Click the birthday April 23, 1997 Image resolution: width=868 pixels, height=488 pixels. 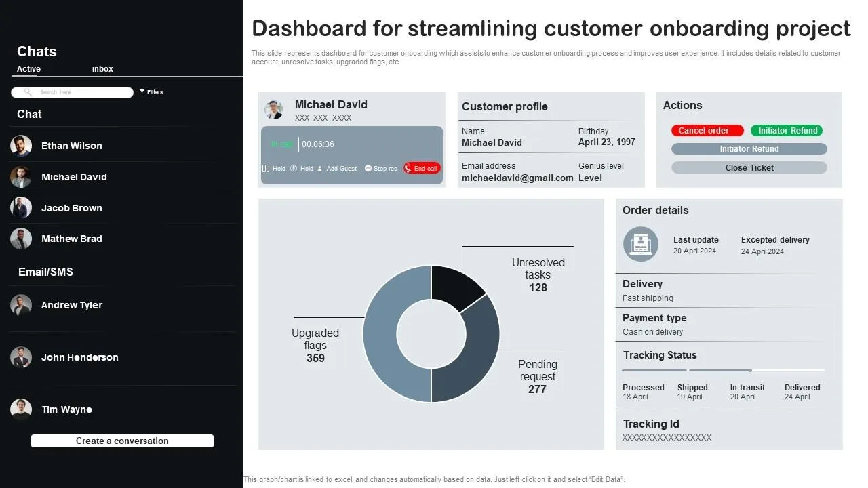click(x=607, y=142)
